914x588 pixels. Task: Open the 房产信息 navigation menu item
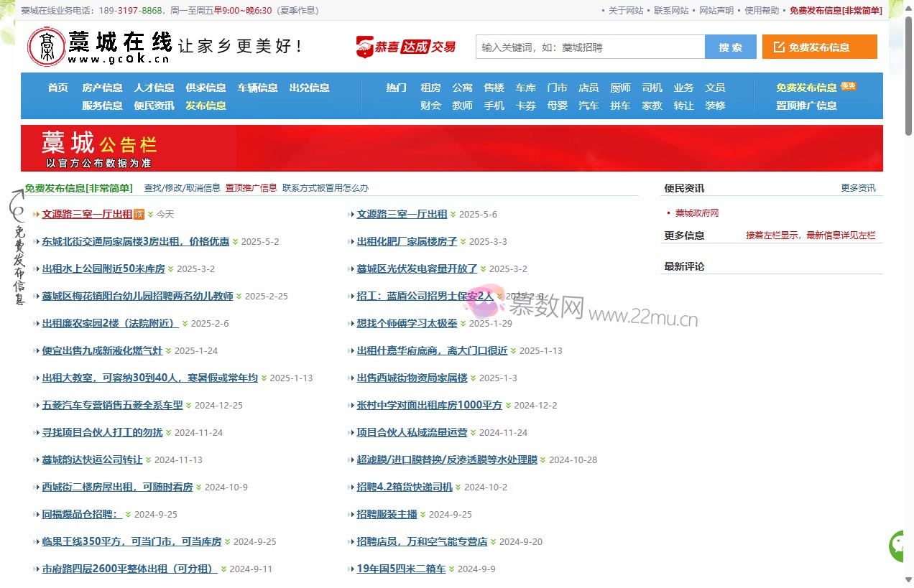[102, 88]
